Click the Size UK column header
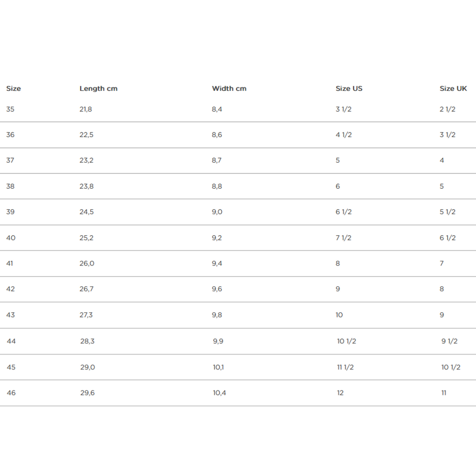The width and height of the screenshot is (476, 476). point(453,88)
